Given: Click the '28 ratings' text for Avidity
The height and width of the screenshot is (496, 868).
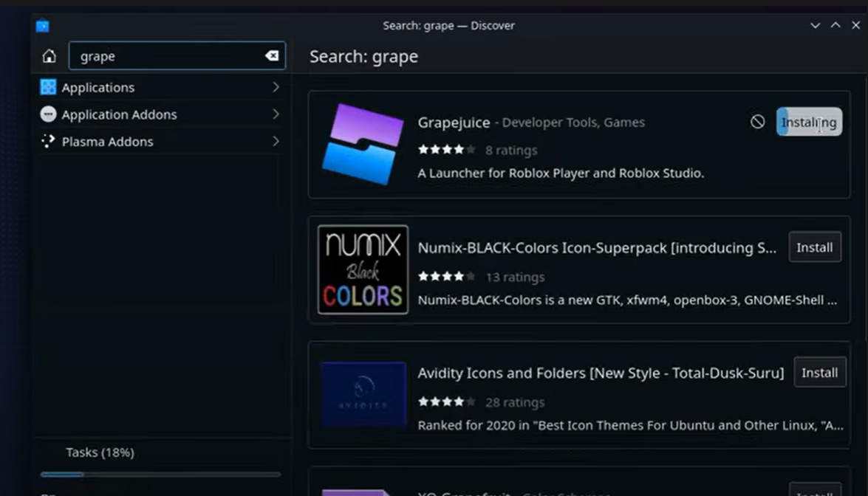Looking at the screenshot, I should 515,402.
